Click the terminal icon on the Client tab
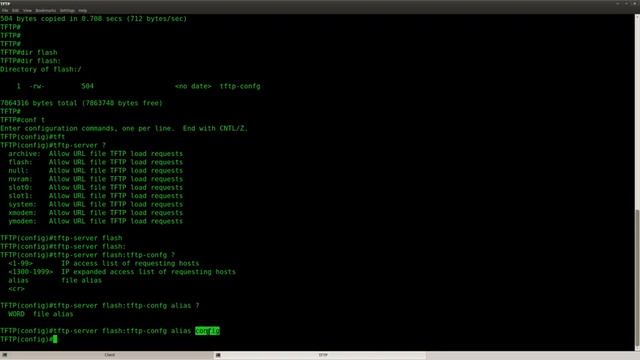Image resolution: width=640 pixels, height=360 pixels. tap(4, 355)
